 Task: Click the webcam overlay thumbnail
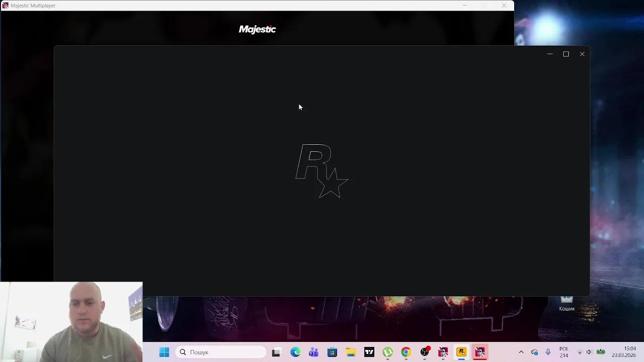[x=71, y=322]
